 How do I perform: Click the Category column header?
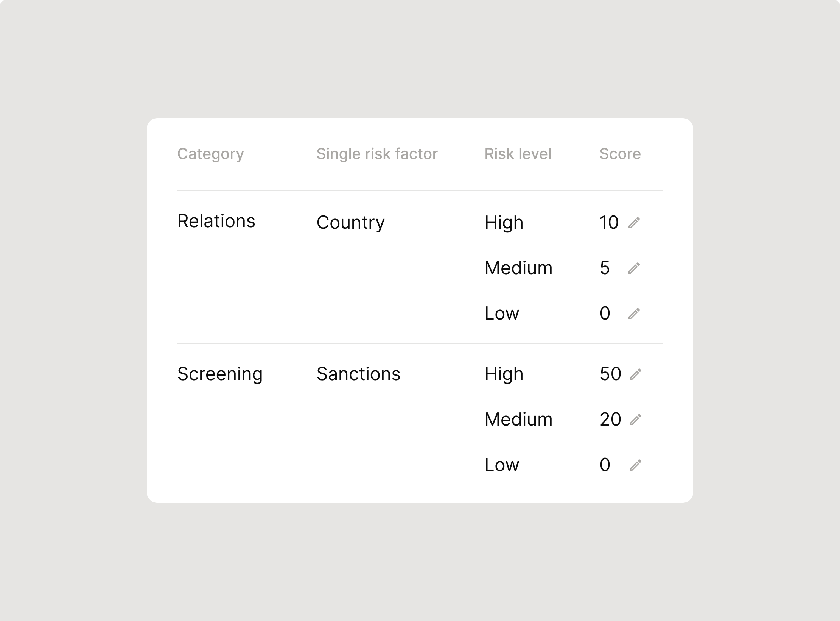pyautogui.click(x=211, y=154)
